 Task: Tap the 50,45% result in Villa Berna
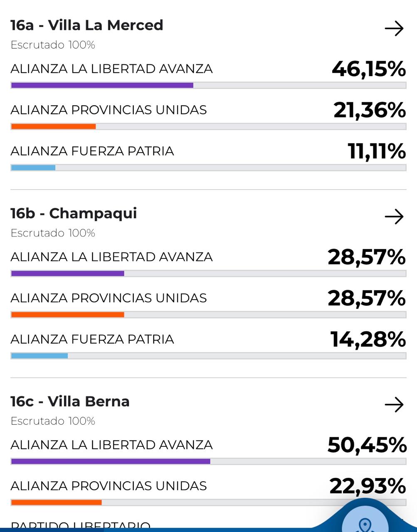pos(367,445)
